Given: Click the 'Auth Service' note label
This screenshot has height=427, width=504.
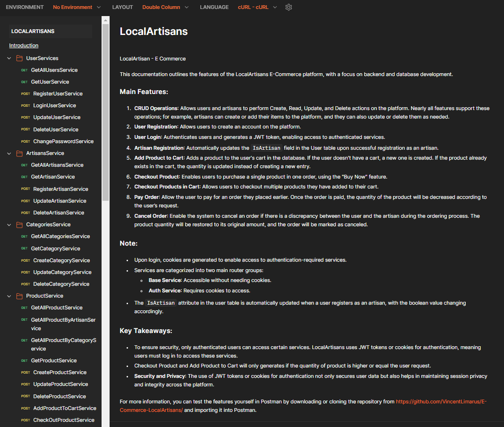Looking at the screenshot, I should [165, 290].
